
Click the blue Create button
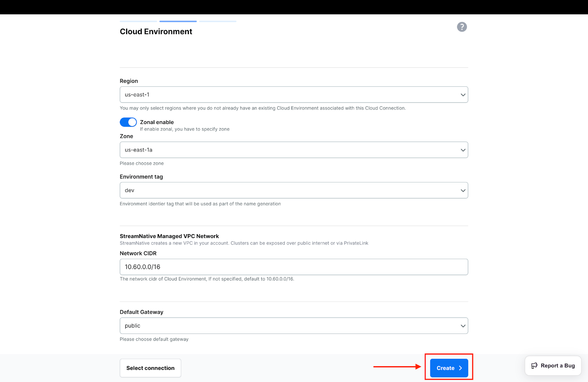(445, 368)
